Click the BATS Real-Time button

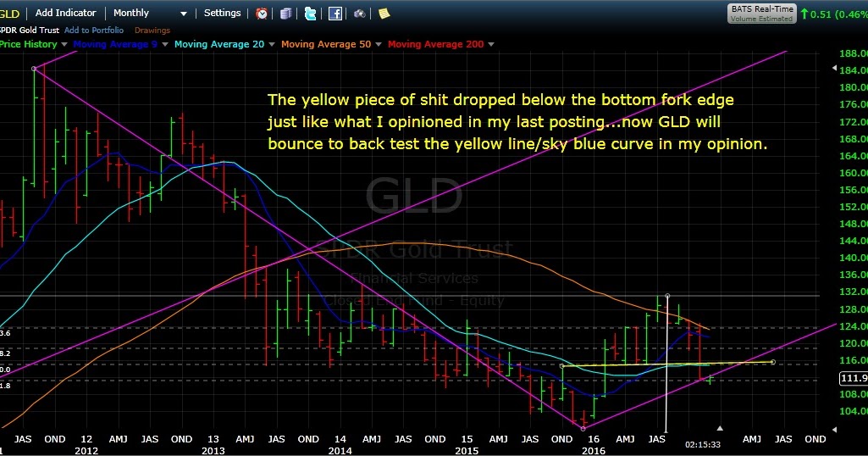coord(761,14)
